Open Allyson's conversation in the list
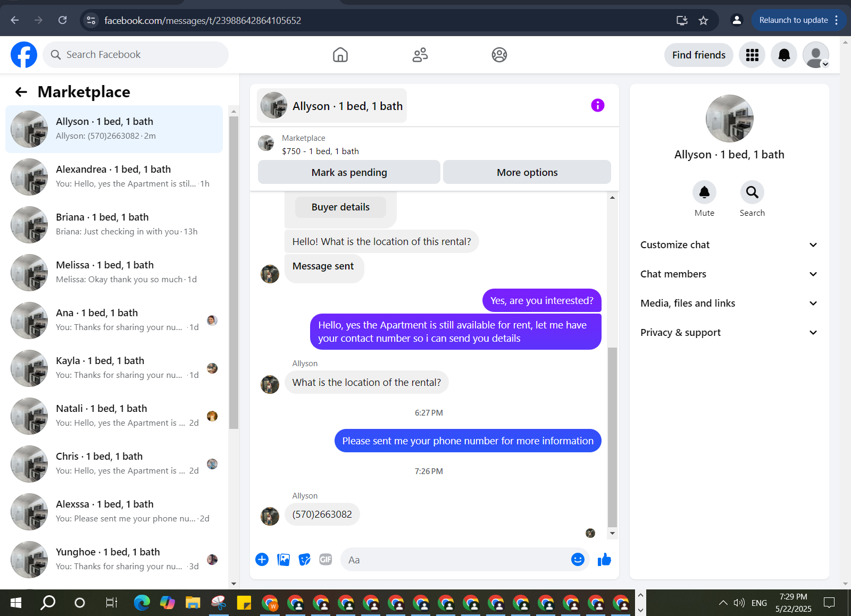 pos(114,129)
